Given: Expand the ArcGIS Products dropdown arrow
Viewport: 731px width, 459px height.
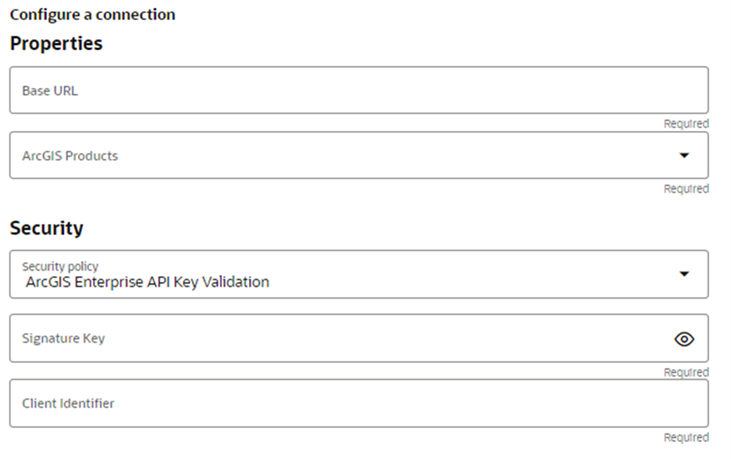Looking at the screenshot, I should tap(684, 156).
